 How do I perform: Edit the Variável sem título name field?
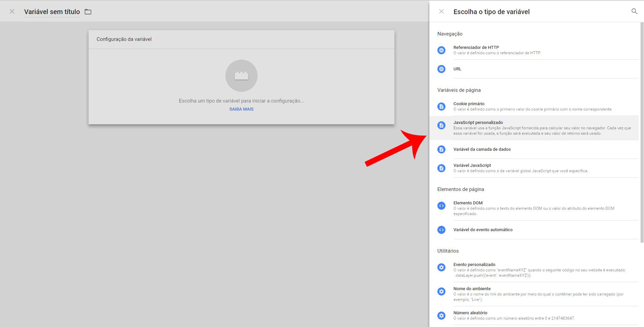pyautogui.click(x=52, y=12)
